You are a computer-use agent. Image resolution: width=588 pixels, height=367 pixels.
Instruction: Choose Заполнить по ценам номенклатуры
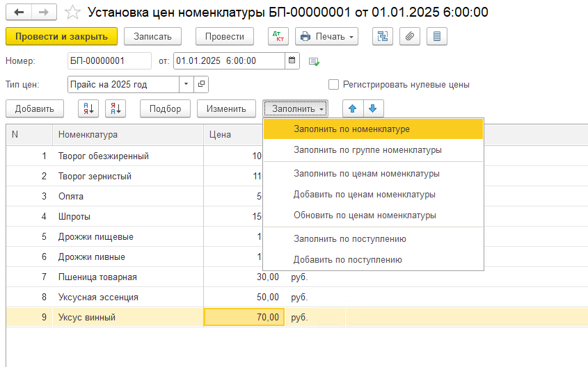pos(373,173)
